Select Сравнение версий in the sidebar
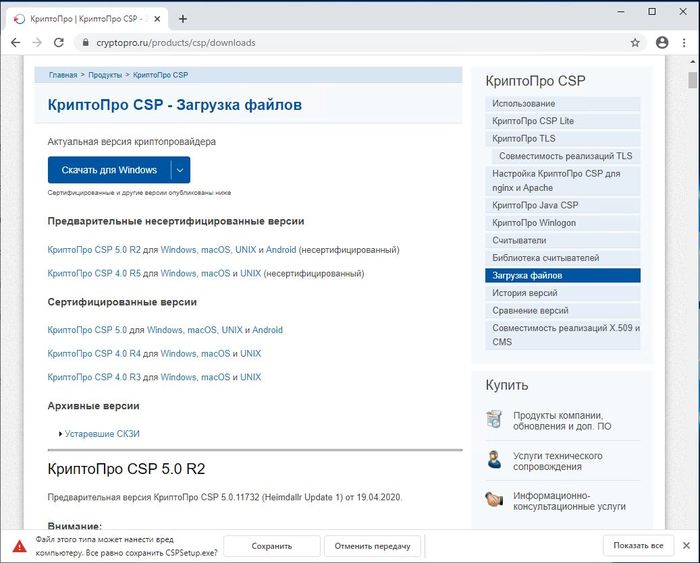Image resolution: width=700 pixels, height=563 pixels. click(x=562, y=310)
